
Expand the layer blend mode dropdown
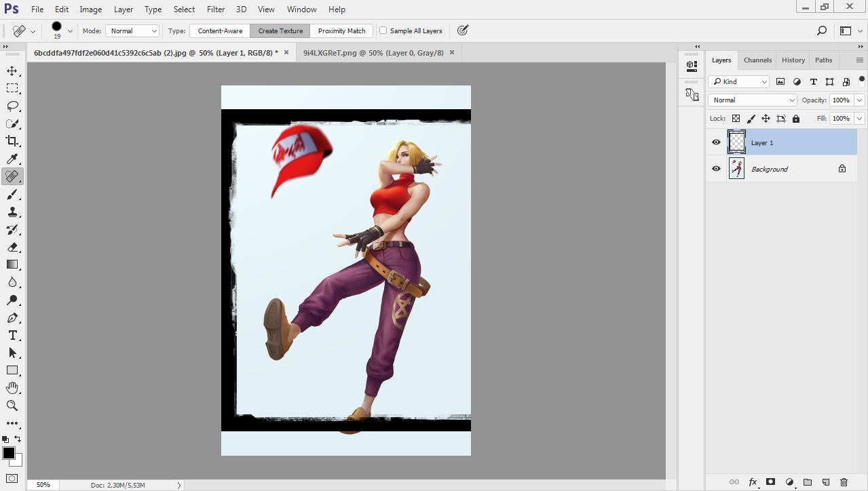pyautogui.click(x=752, y=100)
